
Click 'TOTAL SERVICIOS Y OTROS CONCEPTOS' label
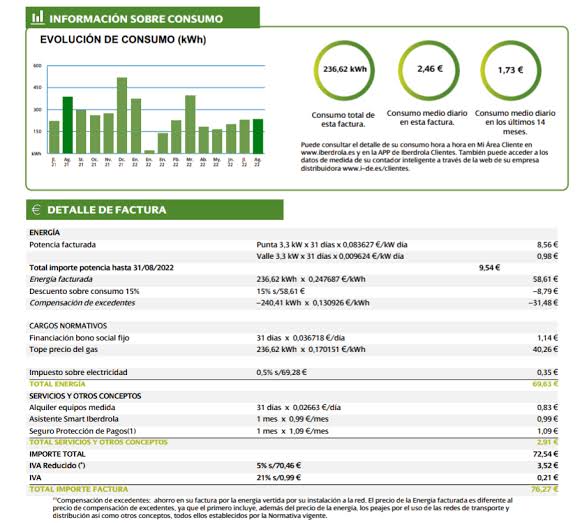pos(98,443)
